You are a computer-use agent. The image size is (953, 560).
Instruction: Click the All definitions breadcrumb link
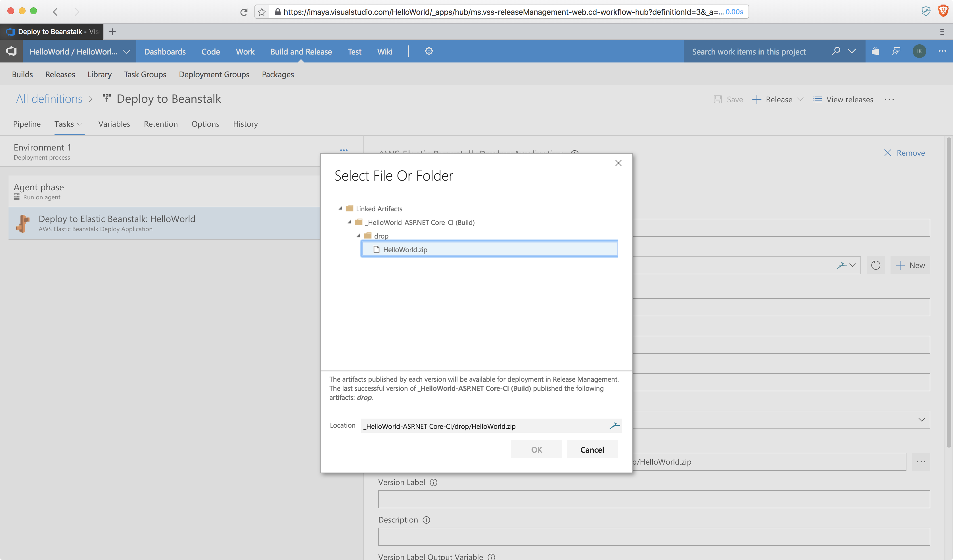[x=49, y=99]
